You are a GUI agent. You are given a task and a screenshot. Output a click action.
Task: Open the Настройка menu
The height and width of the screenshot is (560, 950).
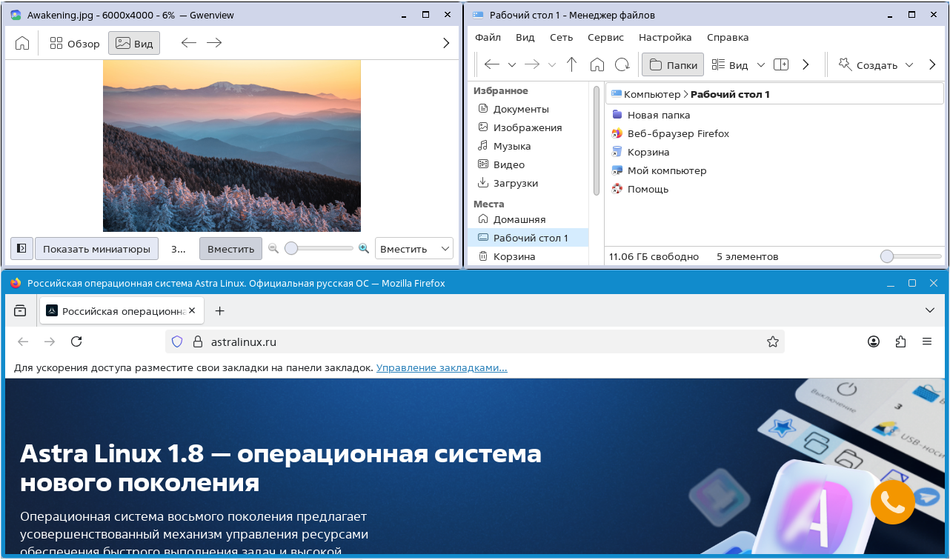[x=665, y=37]
